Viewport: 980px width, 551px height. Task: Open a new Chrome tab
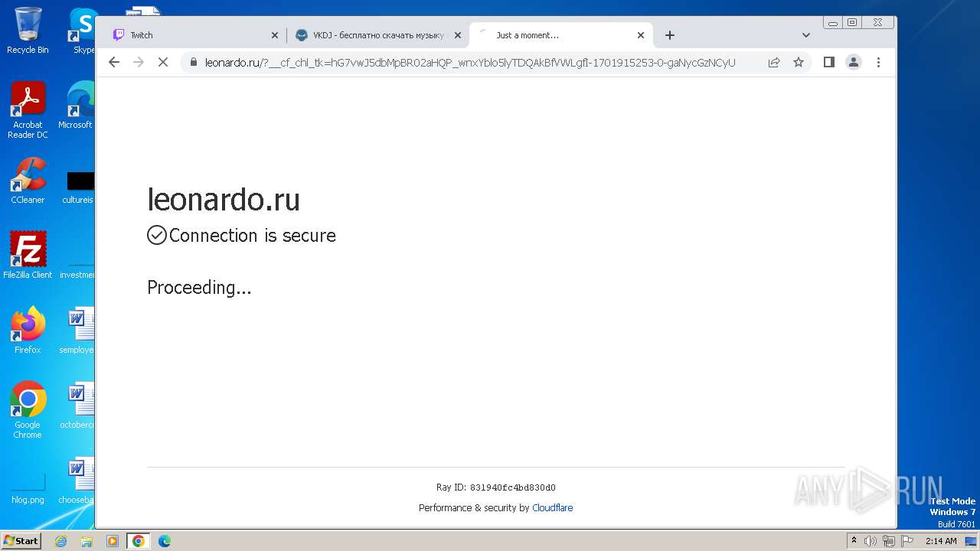click(x=670, y=35)
